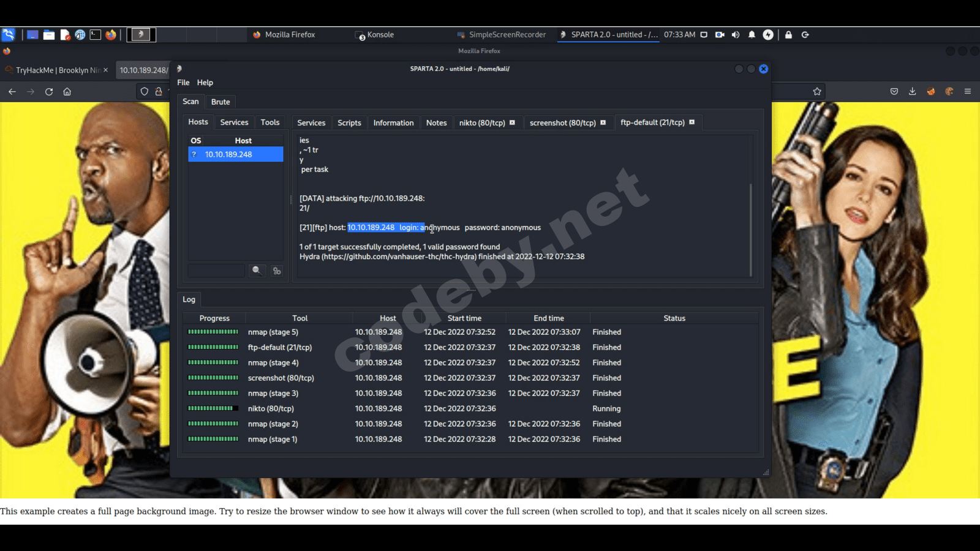
Task: Switch to the first workspace thumbnail
Action: [x=141, y=35]
